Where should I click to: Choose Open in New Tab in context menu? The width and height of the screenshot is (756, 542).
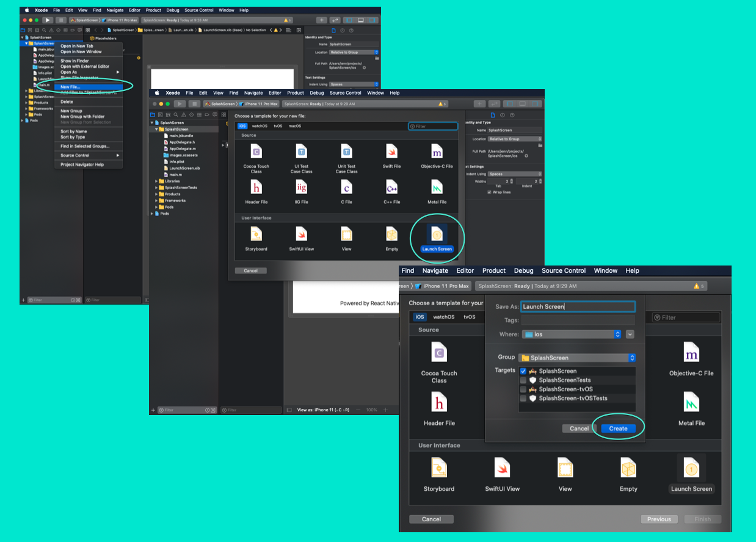(76, 46)
